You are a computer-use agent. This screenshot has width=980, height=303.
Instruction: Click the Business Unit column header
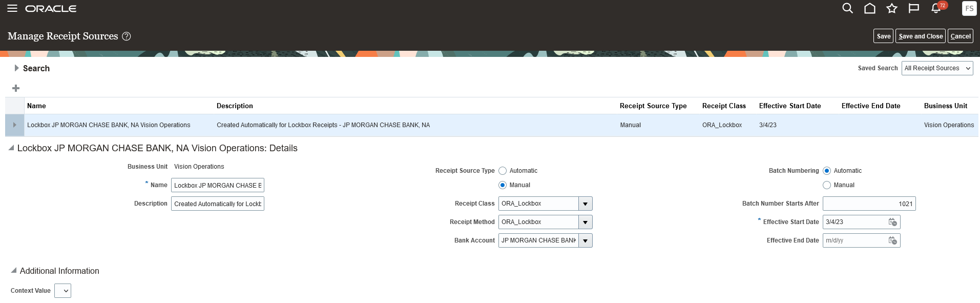click(x=946, y=106)
